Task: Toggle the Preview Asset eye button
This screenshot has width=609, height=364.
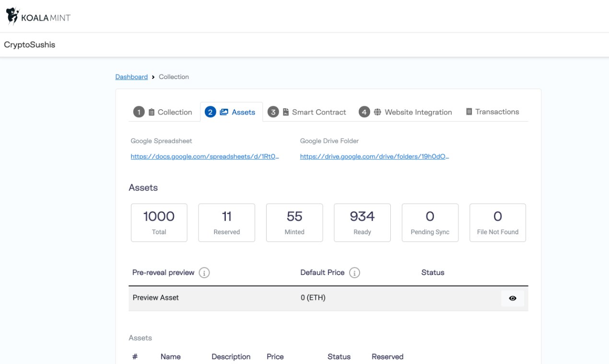Action: (512, 298)
